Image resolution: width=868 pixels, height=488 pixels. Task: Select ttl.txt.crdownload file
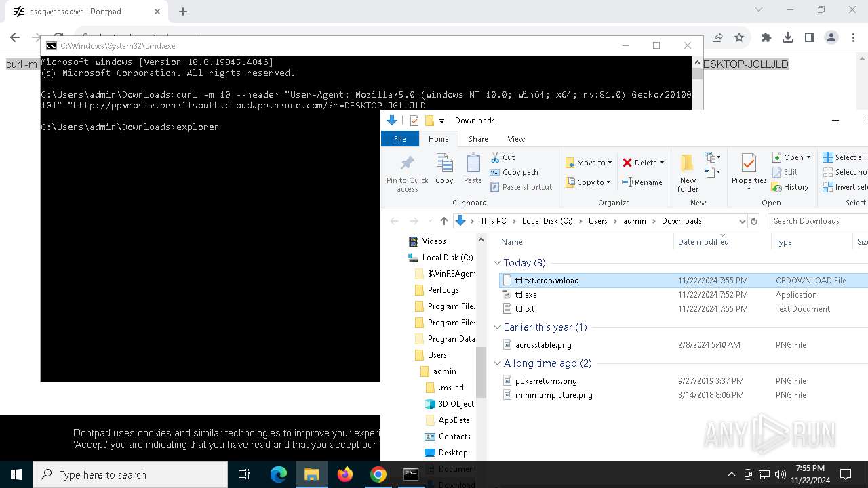coord(547,280)
